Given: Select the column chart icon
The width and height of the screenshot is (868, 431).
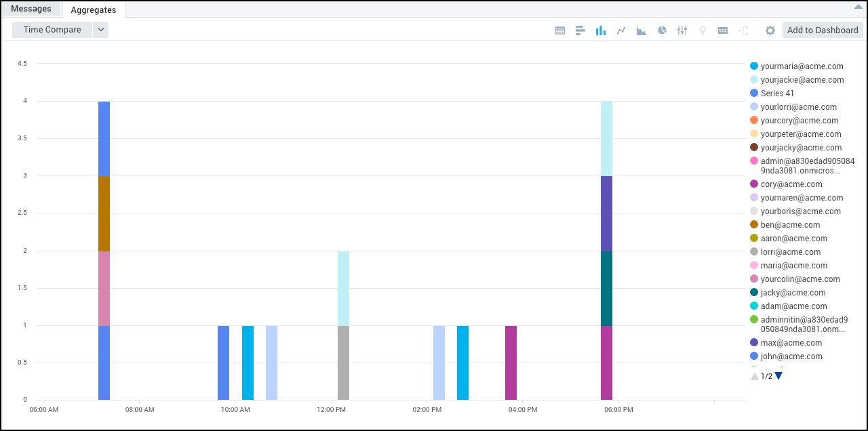Looking at the screenshot, I should (601, 30).
